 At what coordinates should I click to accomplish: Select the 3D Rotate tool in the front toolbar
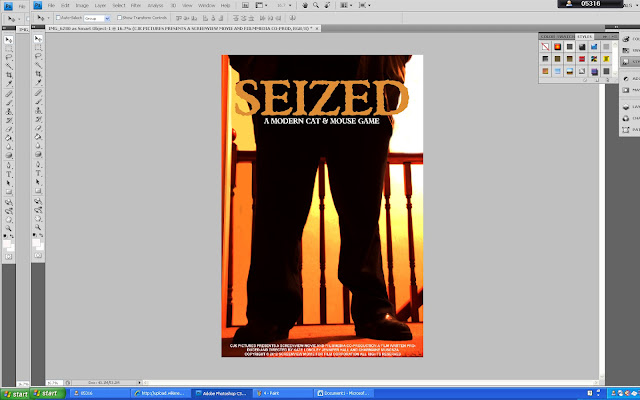point(38,201)
